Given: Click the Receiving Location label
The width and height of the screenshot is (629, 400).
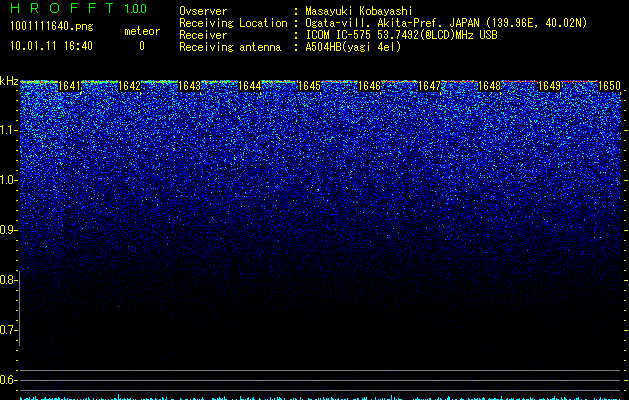Looking at the screenshot, I should pos(233,23).
